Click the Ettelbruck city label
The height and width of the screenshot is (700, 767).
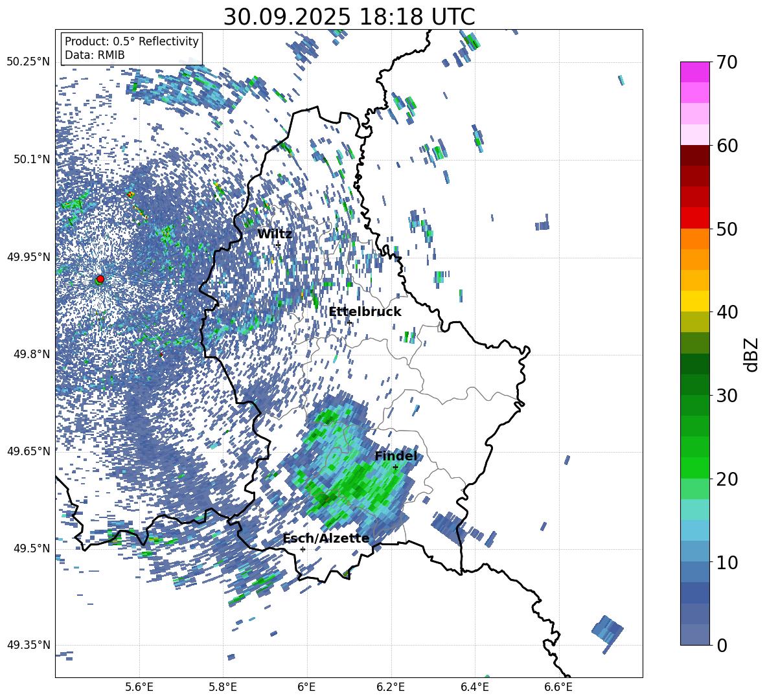(365, 312)
